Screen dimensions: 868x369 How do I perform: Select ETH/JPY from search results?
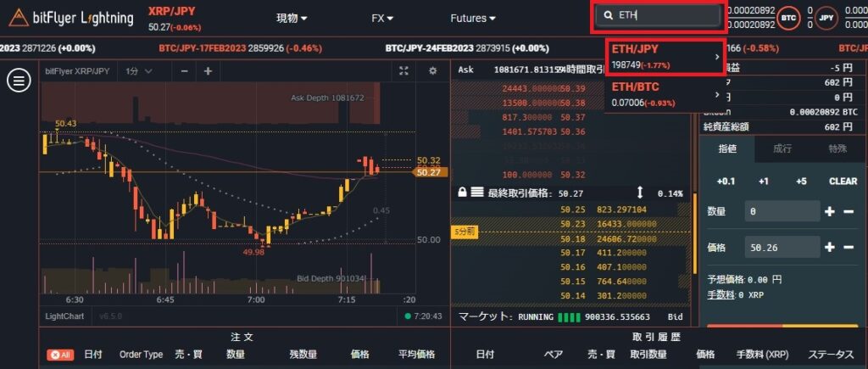coord(665,57)
